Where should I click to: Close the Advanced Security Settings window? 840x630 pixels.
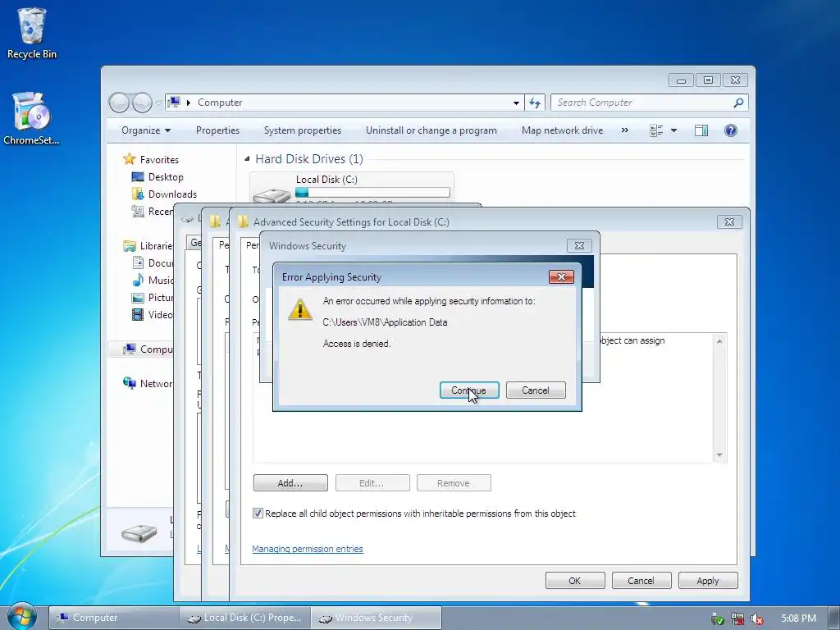[729, 221]
